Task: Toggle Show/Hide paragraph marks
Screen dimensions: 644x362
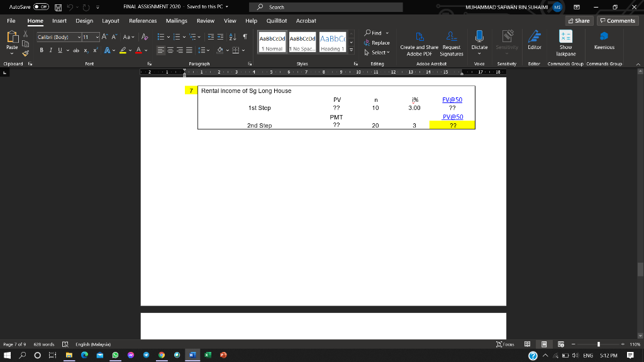Action: [x=245, y=37]
